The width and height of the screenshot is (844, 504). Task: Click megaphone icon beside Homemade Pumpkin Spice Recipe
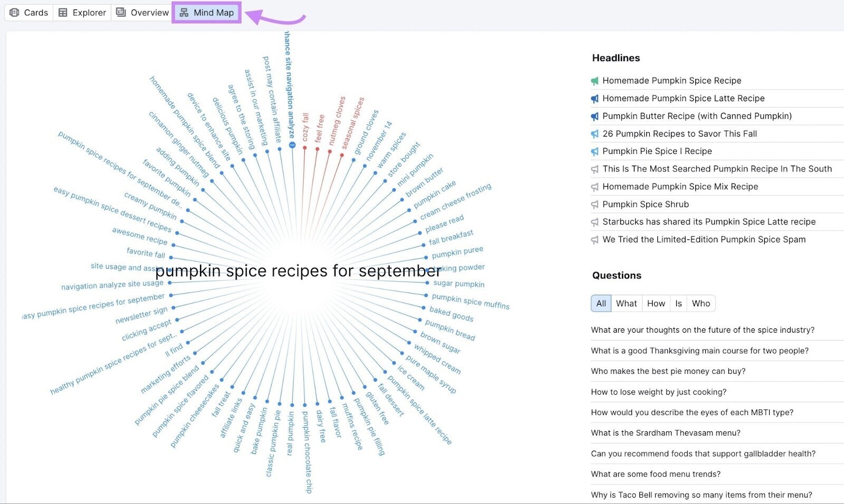coord(594,81)
